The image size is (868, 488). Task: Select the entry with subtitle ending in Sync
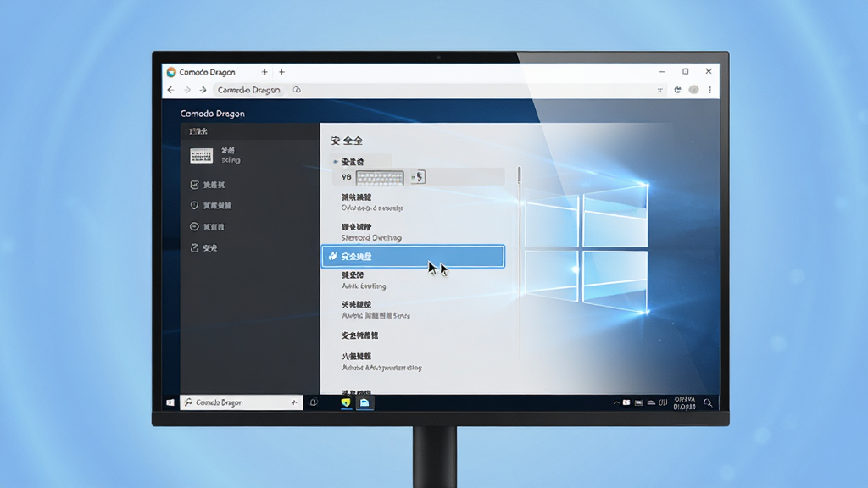click(x=376, y=310)
